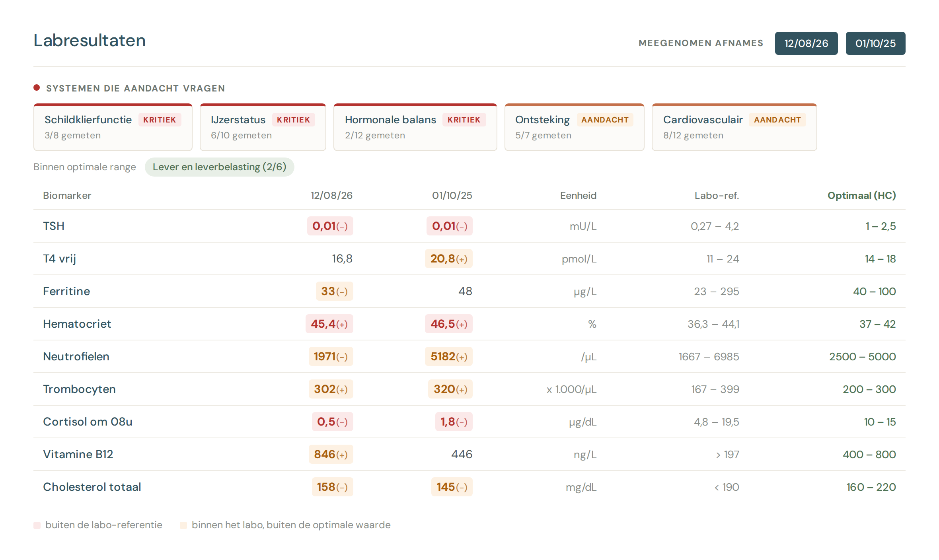
Task: Select the Trombocyten biomarker label
Action: (80, 389)
